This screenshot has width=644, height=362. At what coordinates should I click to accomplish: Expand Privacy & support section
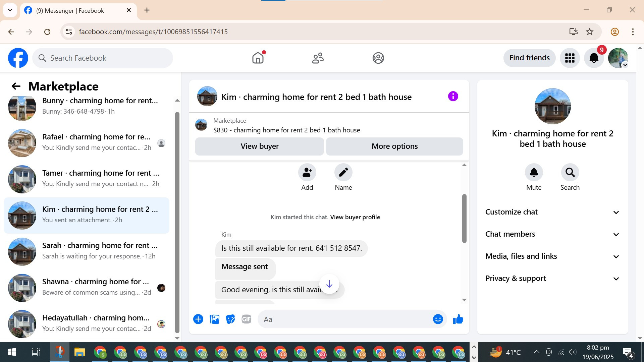pyautogui.click(x=552, y=279)
